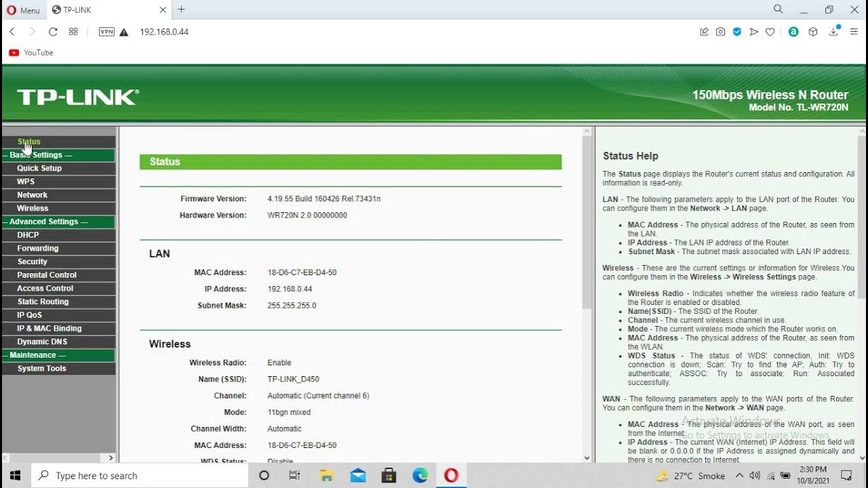The width and height of the screenshot is (868, 488).
Task: Open Status in the router sidebar
Action: [x=29, y=142]
